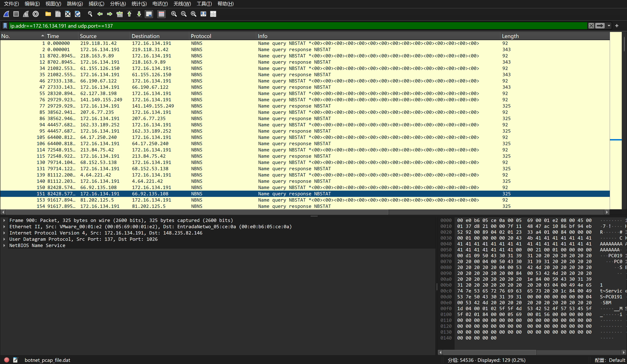Click the shark fin start capture icon

6,14
